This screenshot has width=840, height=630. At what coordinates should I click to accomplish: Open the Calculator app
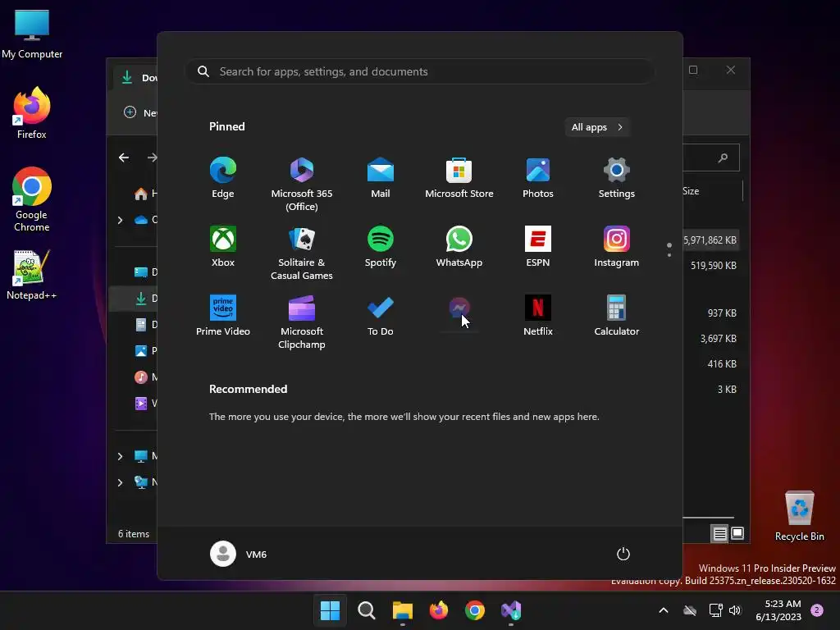[617, 316]
